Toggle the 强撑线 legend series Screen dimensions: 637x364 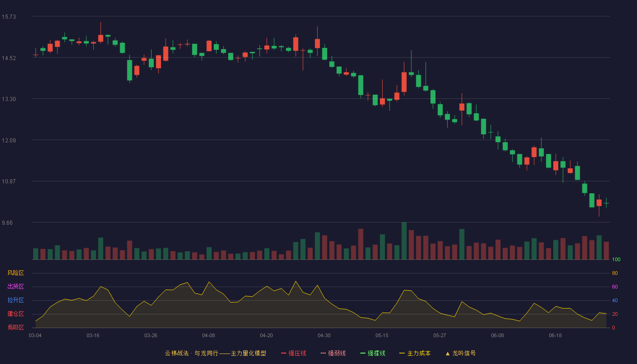click(x=373, y=353)
